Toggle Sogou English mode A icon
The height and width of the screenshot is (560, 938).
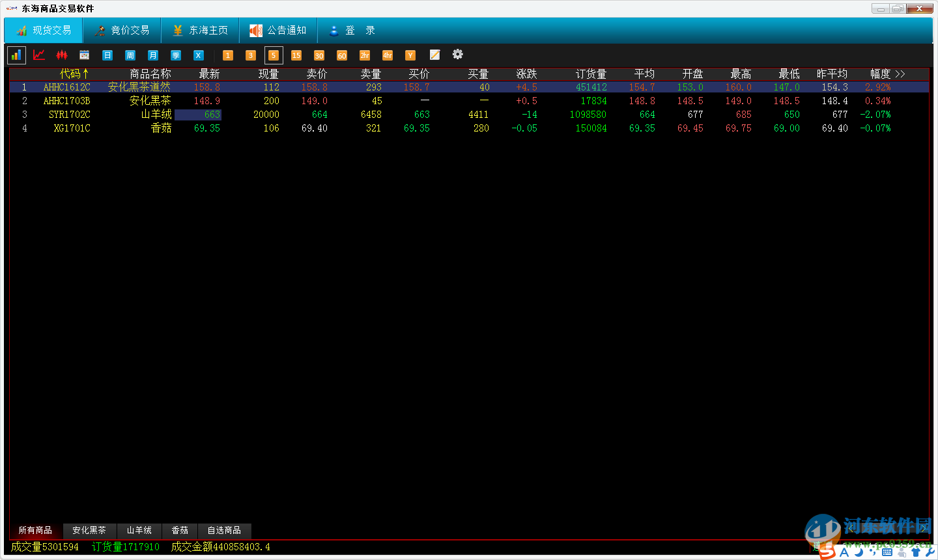[x=845, y=552]
